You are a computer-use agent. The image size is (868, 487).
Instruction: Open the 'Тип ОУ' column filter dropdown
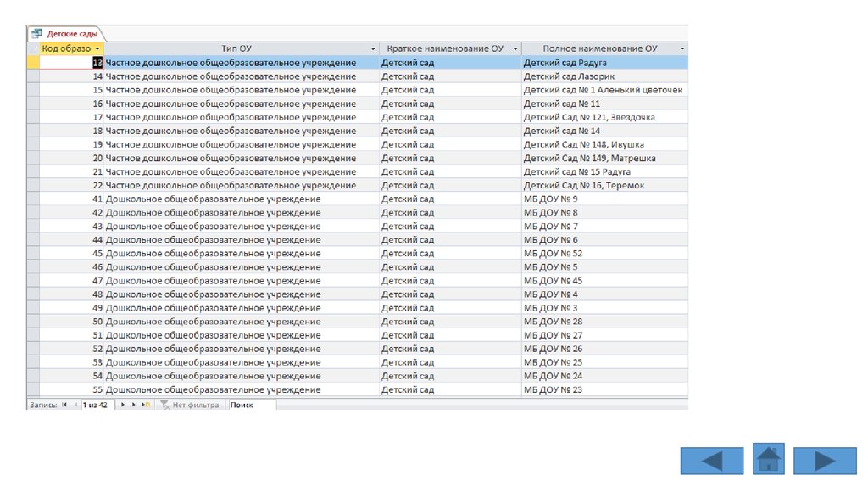pos(374,49)
